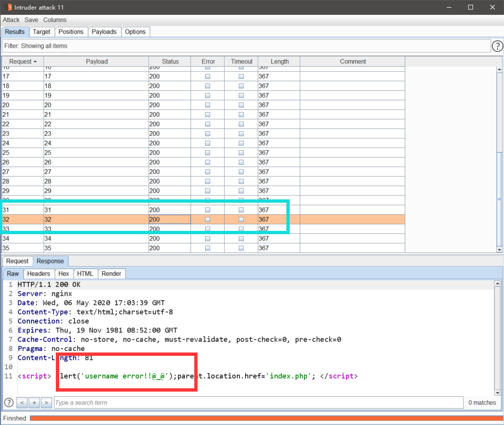Click response pane scroll down arrow
This screenshot has height=425, width=504.
click(x=497, y=393)
